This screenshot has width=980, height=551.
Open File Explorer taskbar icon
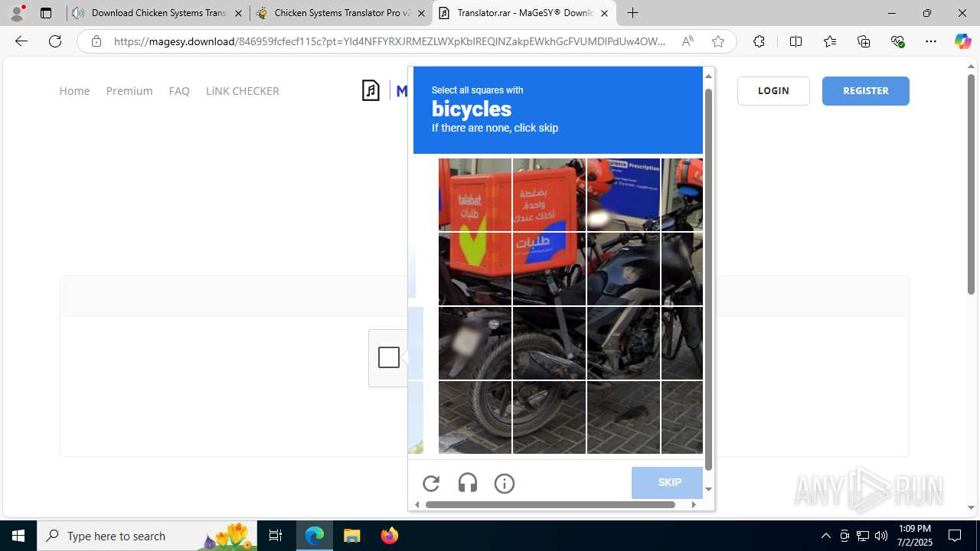tap(351, 536)
